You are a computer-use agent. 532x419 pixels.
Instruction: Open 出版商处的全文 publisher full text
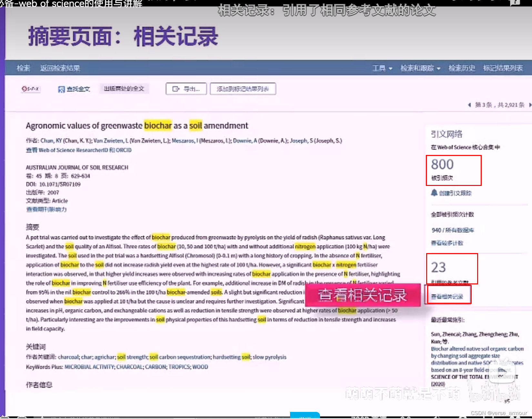tap(124, 89)
